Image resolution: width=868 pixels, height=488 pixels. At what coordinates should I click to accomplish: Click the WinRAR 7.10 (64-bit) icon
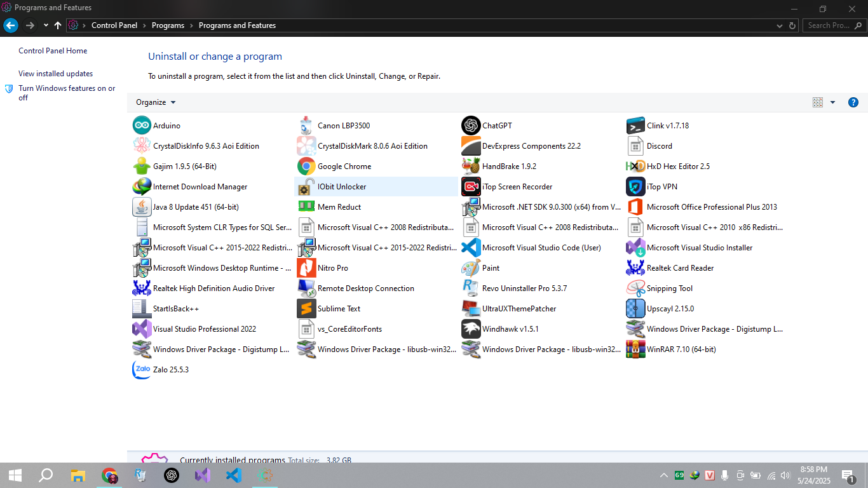pos(635,349)
